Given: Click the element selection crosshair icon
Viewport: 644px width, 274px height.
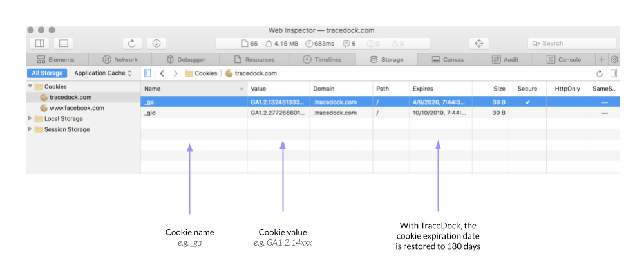Looking at the screenshot, I should click(479, 44).
